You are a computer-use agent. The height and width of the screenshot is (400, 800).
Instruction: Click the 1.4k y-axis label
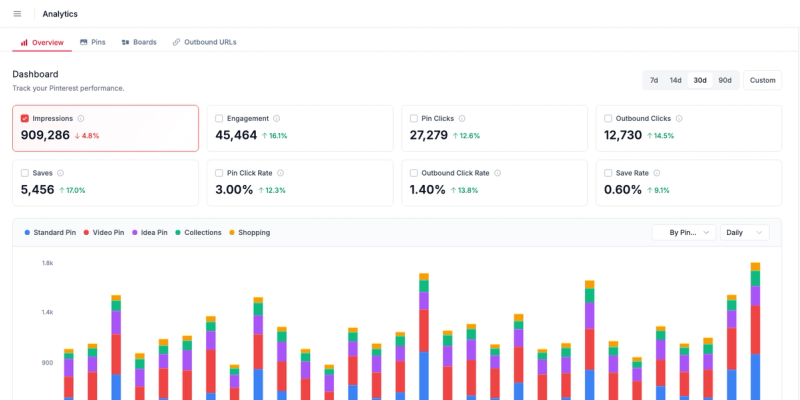[x=47, y=312]
